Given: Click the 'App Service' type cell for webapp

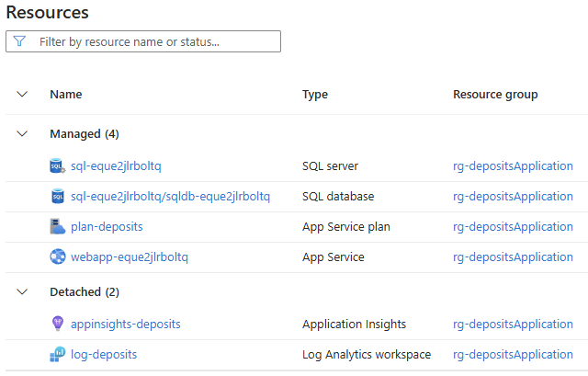Looking at the screenshot, I should 333,257.
